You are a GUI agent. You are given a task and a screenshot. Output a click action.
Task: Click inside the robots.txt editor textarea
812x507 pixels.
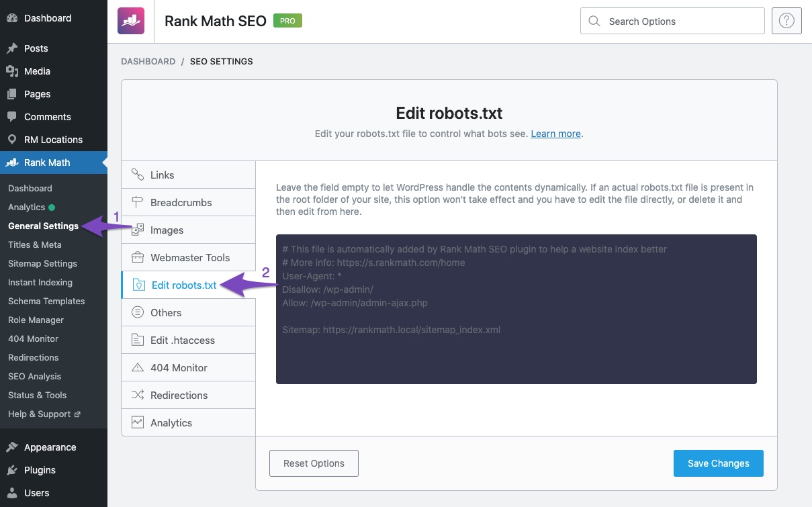click(516, 309)
